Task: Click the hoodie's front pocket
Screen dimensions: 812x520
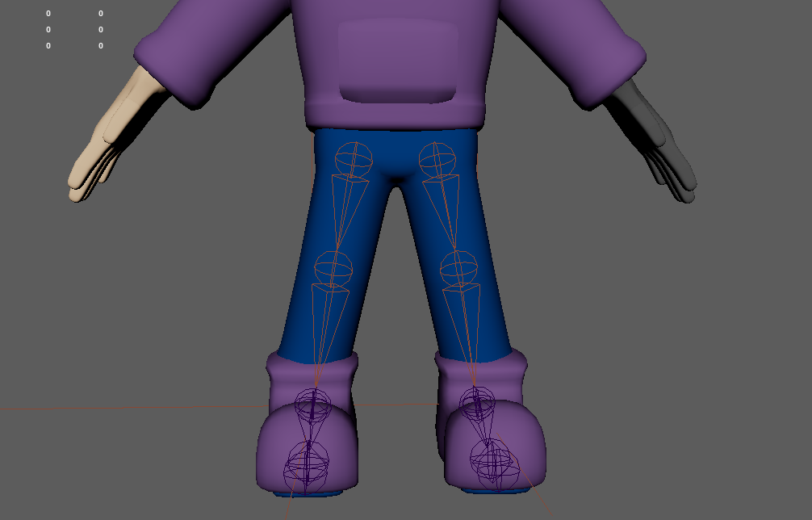Action: click(398, 61)
